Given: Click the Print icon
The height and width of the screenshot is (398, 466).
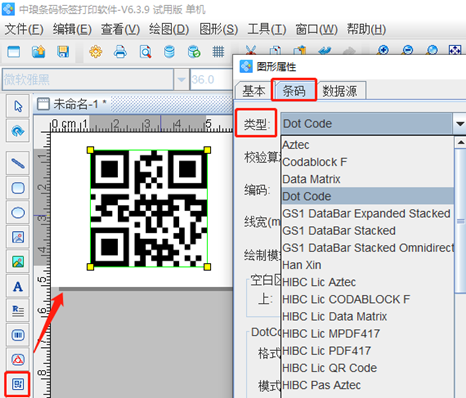Looking at the screenshot, I should coord(120,52).
